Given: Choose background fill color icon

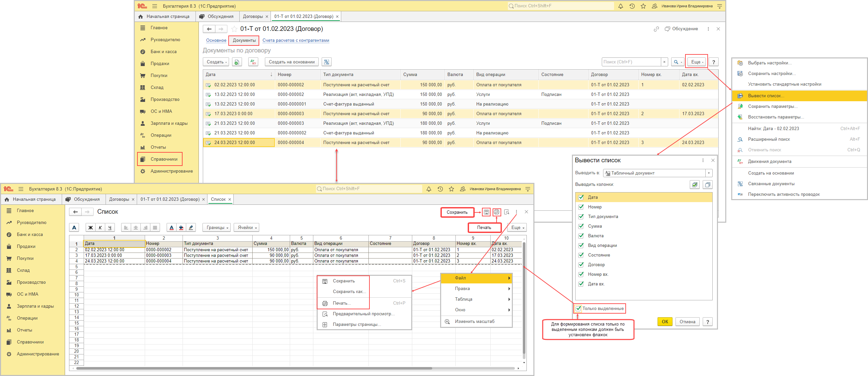Looking at the screenshot, I should pos(181,228).
